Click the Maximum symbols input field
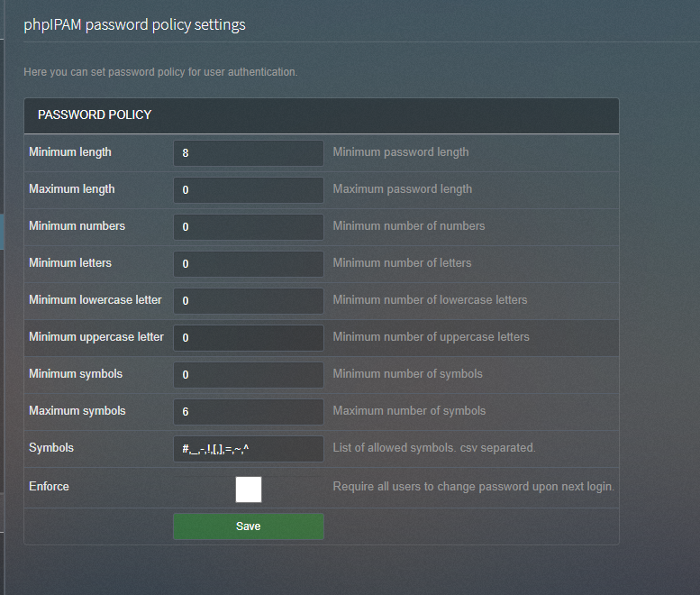The height and width of the screenshot is (595, 700). click(x=249, y=412)
